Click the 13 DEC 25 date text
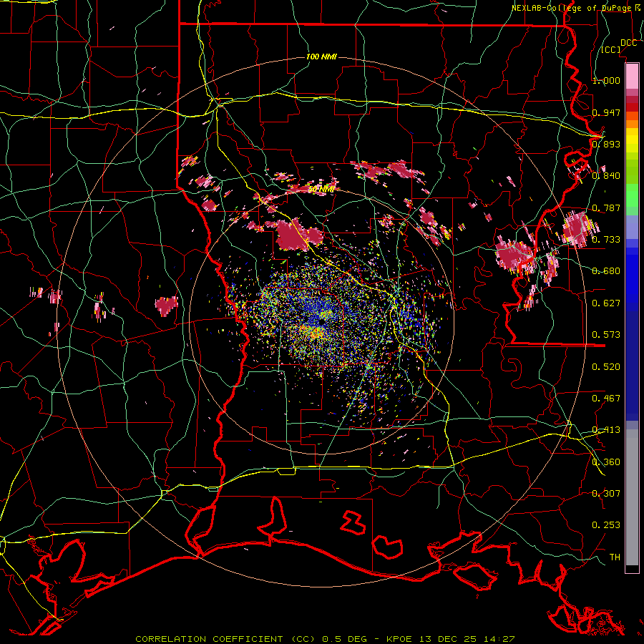This screenshot has height=644, width=644. coord(449,639)
